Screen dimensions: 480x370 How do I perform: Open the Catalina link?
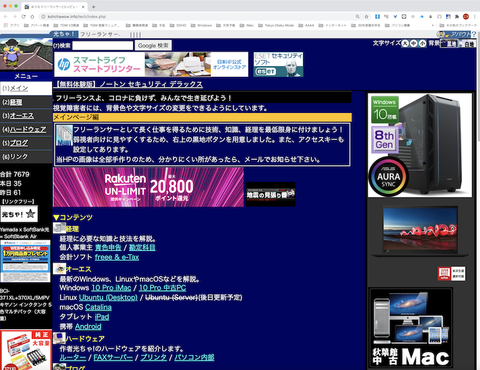(x=98, y=307)
